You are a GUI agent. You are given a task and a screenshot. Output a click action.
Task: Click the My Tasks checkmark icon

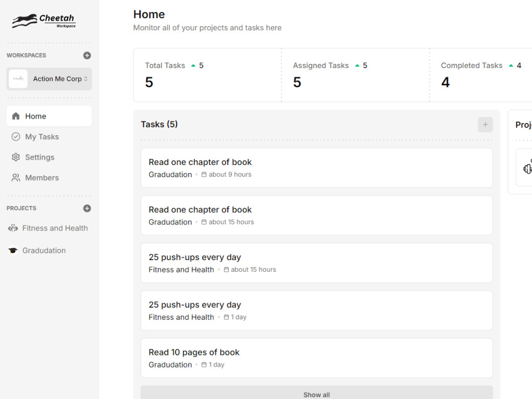click(x=15, y=137)
